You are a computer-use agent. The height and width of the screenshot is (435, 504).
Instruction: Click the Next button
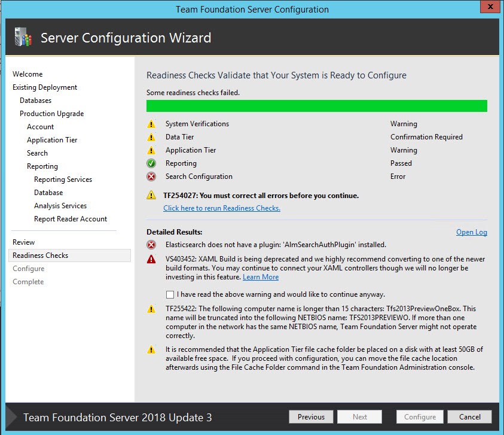pyautogui.click(x=360, y=417)
